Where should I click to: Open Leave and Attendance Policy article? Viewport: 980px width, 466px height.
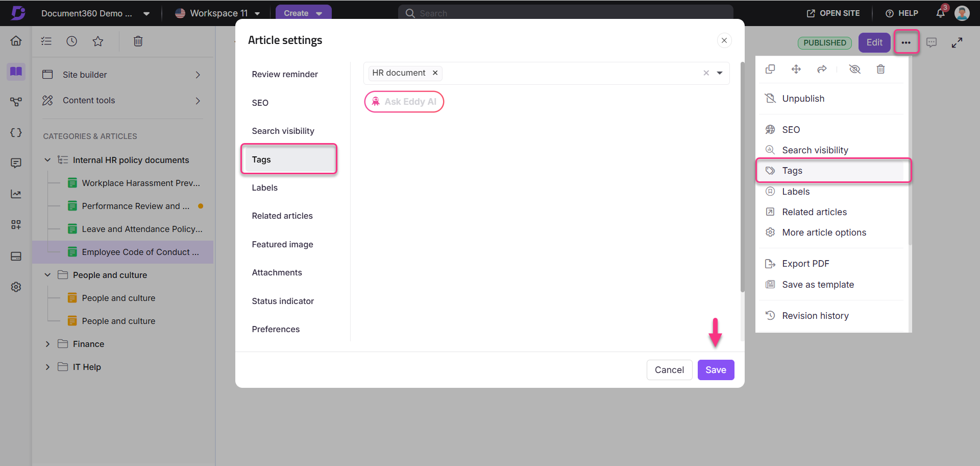(142, 229)
